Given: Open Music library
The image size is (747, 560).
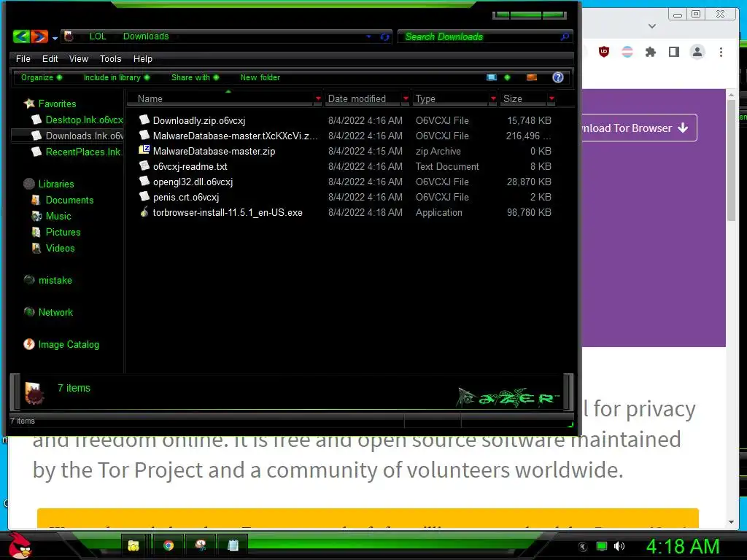Looking at the screenshot, I should tap(58, 216).
